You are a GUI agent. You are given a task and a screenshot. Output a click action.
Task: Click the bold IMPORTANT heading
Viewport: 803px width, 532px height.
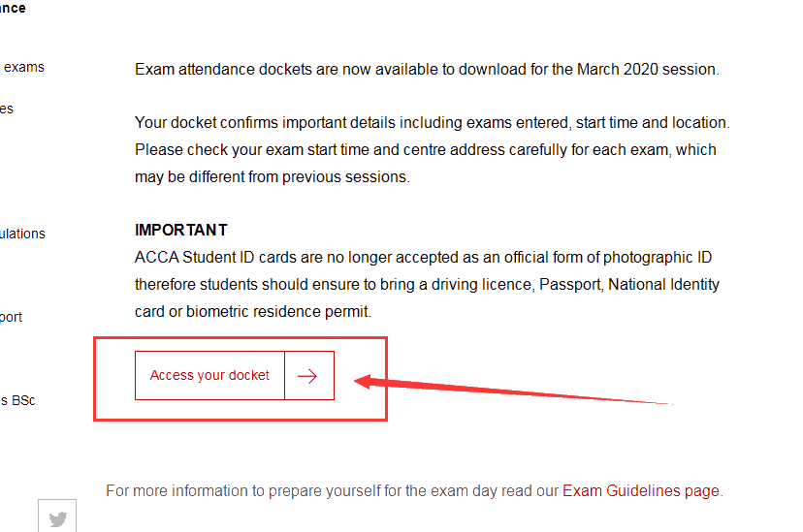tap(181, 230)
